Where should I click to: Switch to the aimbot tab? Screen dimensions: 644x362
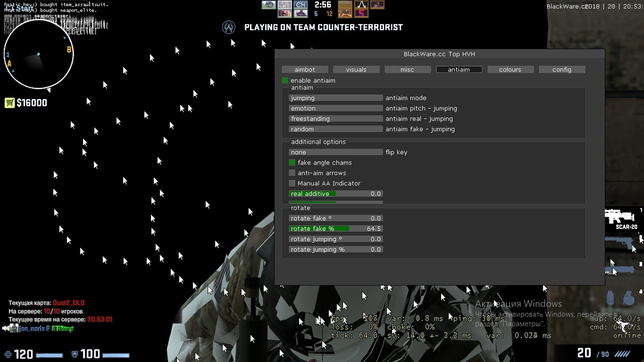[x=305, y=69]
